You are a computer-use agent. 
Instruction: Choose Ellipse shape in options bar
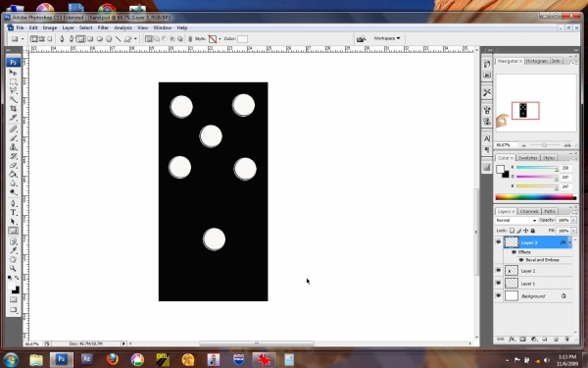pos(100,38)
